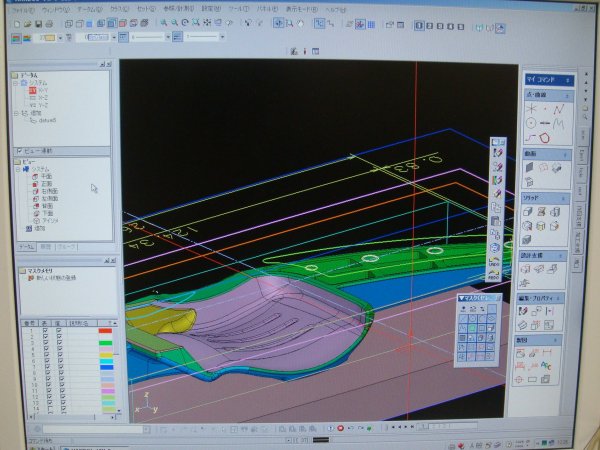Click the マスク floating palette title bar
The image size is (600, 450).
479,298
